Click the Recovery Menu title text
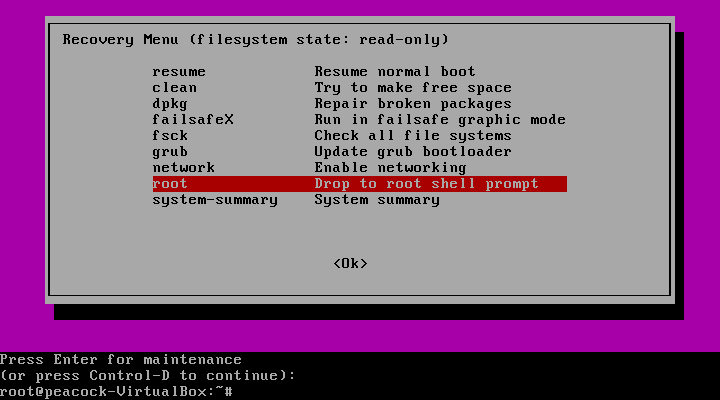The image size is (720, 400). (255, 40)
